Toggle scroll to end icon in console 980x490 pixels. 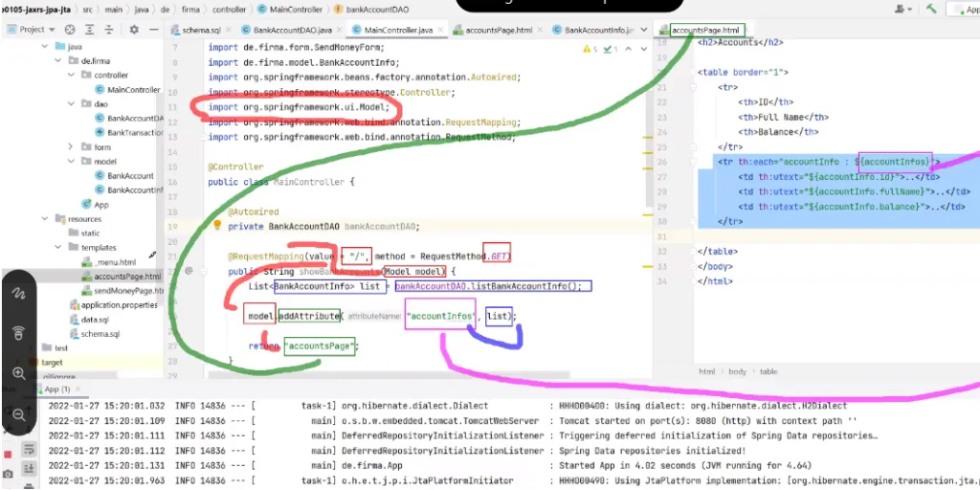[x=29, y=468]
